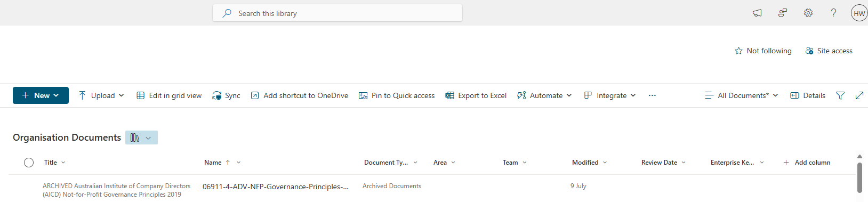Open library switcher next to Organisation Documents
Image resolution: width=868 pixels, height=202 pixels.
(141, 138)
